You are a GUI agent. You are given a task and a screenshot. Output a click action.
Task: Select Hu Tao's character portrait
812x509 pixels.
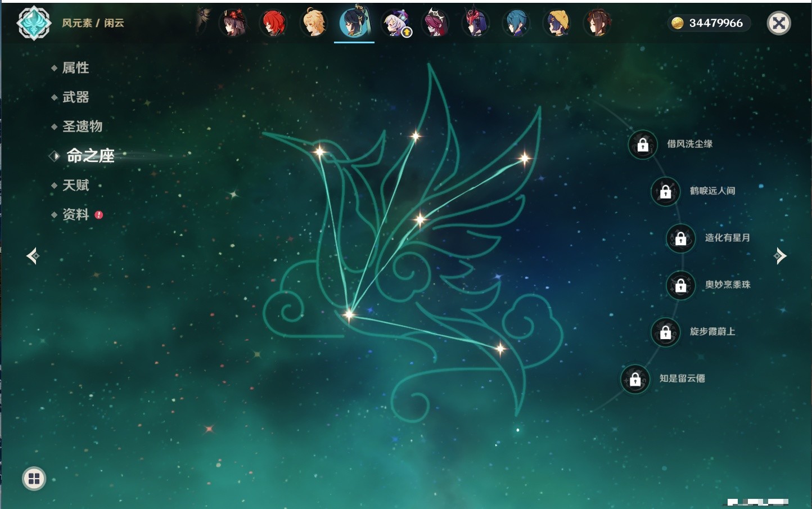pos(233,24)
